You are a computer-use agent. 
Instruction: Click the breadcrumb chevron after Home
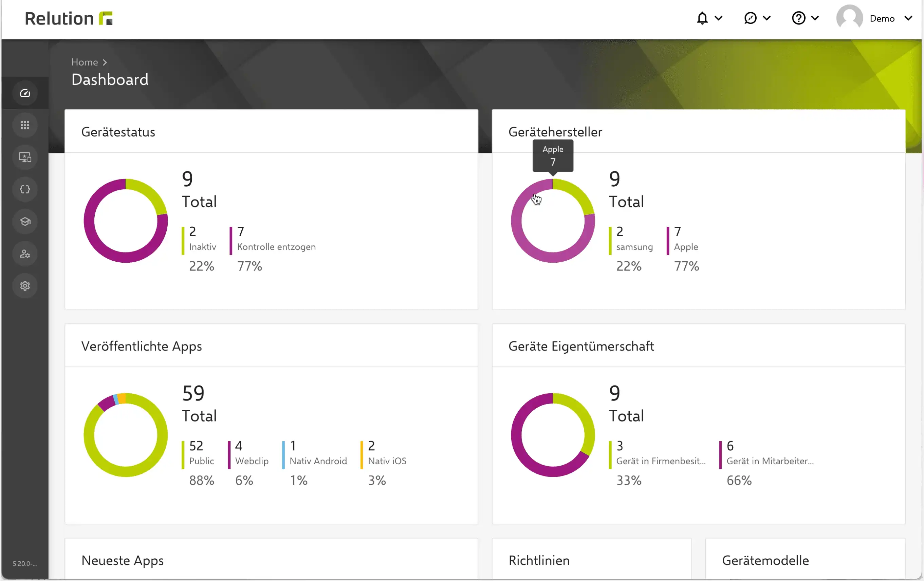click(105, 62)
